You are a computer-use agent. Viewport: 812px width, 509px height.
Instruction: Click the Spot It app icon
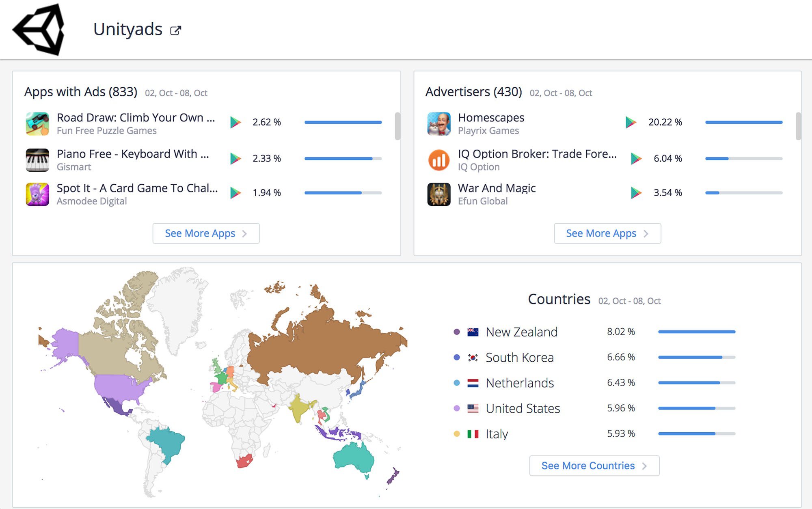37,194
